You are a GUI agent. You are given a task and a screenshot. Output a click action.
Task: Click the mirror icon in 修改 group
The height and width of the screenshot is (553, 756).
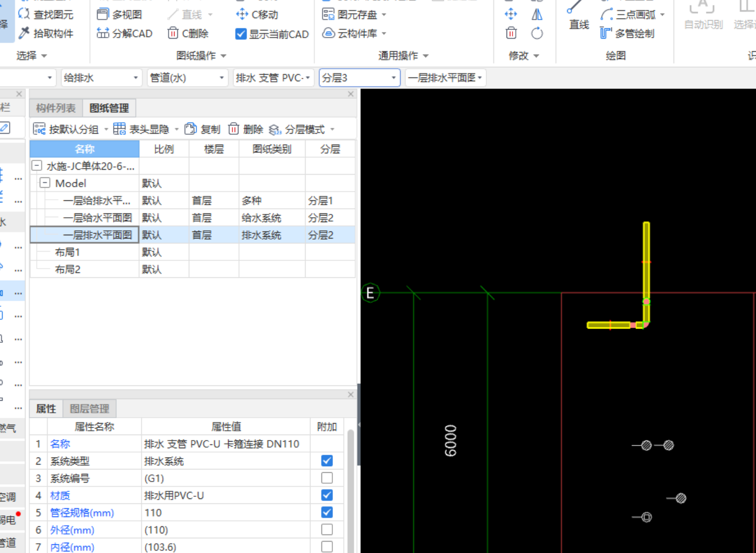537,14
